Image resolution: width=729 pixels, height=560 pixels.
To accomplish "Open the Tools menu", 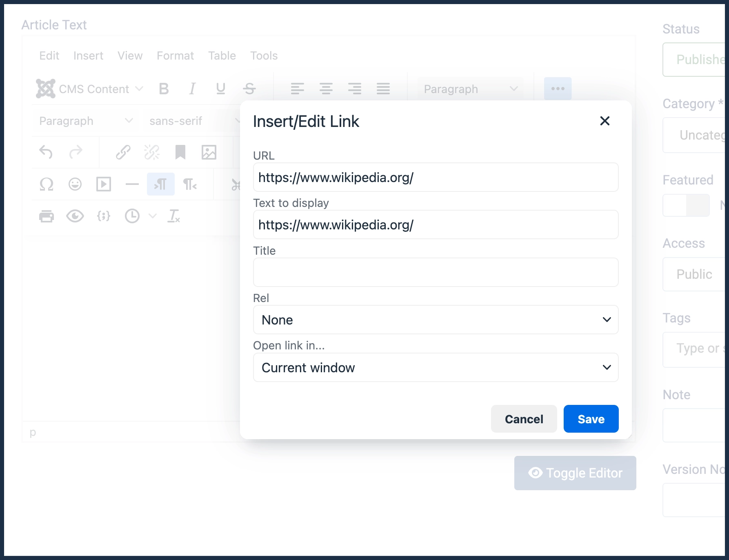I will tap(264, 56).
